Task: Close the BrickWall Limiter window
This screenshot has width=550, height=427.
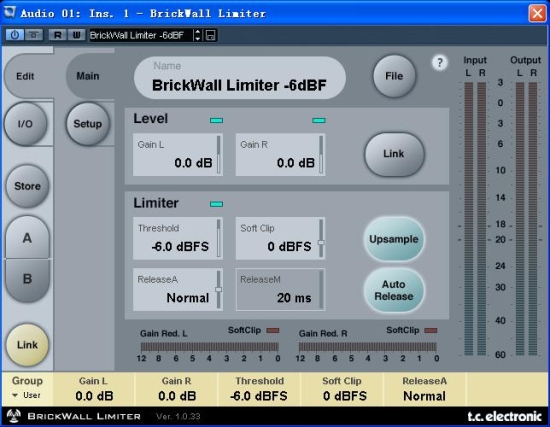Action: coord(537,13)
